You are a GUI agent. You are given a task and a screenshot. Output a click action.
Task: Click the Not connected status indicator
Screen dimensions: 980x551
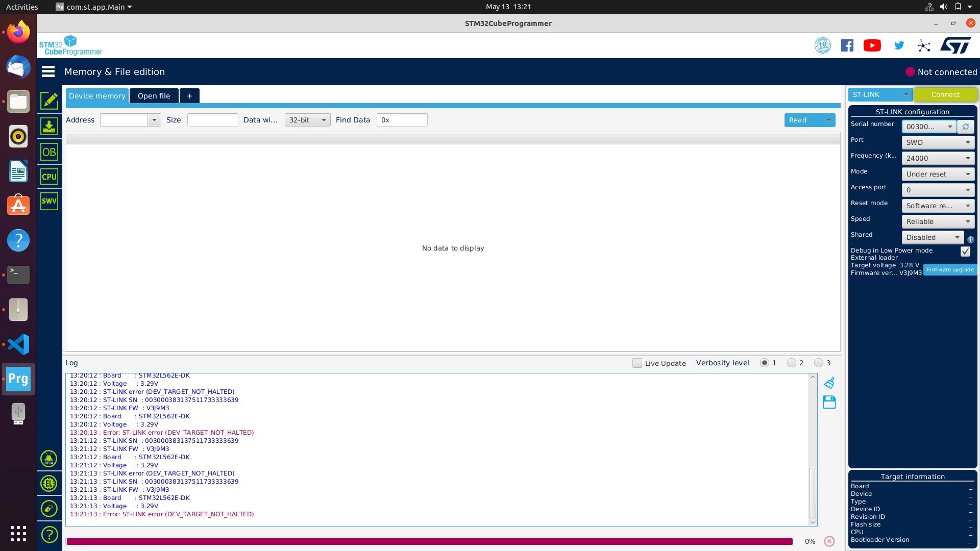941,72
